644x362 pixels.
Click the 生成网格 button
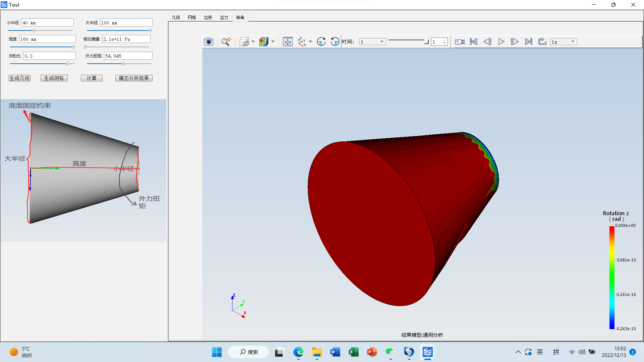(x=54, y=78)
